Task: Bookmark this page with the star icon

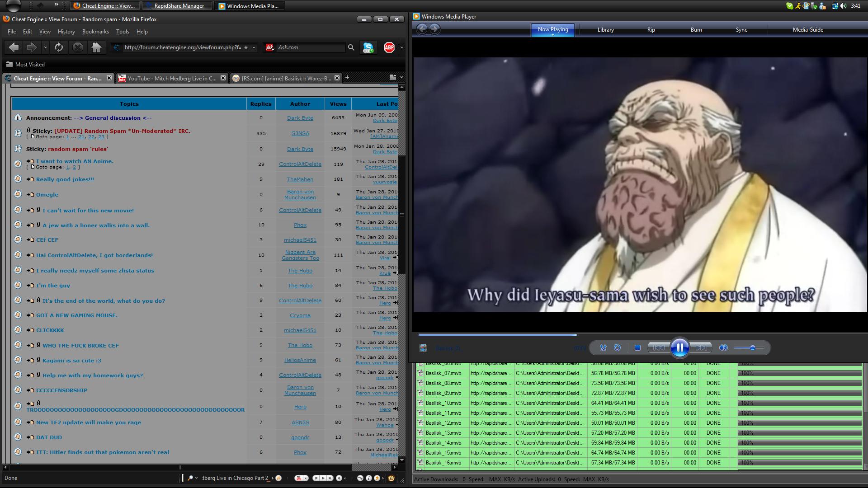Action: point(245,47)
